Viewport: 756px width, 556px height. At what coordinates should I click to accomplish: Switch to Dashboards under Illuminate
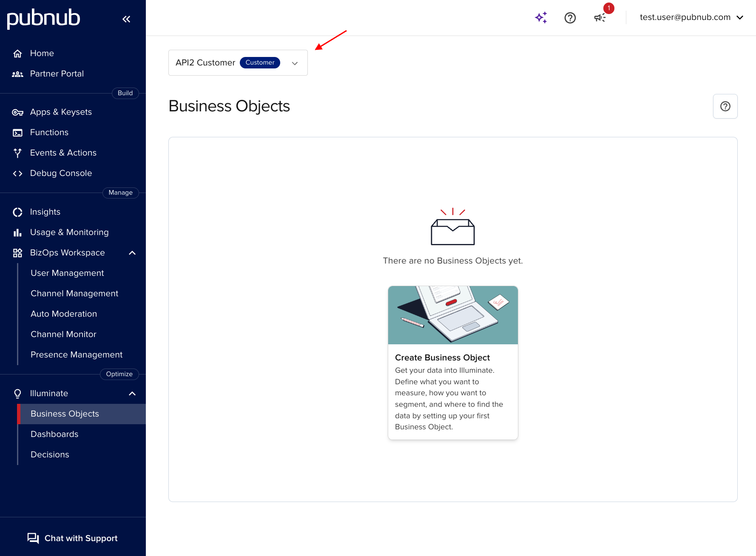click(x=54, y=434)
